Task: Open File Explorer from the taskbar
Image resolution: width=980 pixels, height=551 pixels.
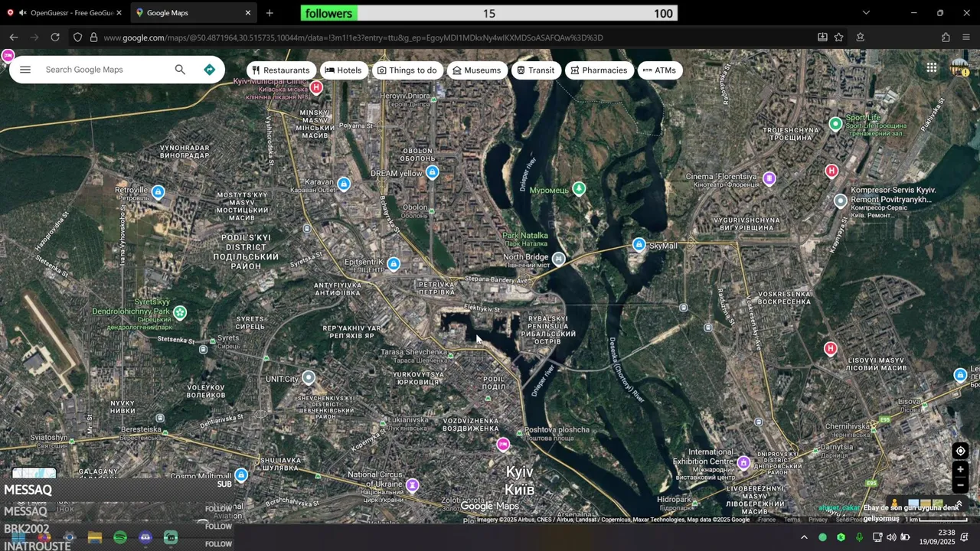Action: [95, 537]
